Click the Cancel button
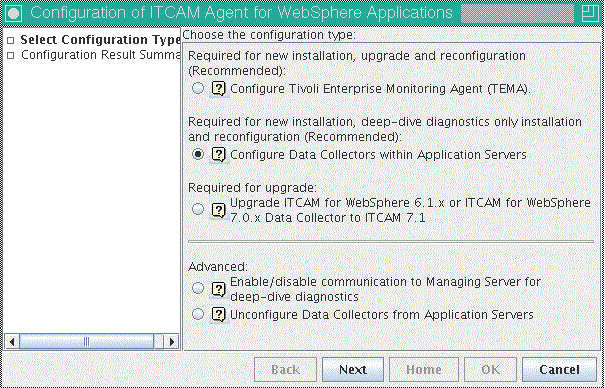This screenshot has height=388, width=605. (559, 369)
